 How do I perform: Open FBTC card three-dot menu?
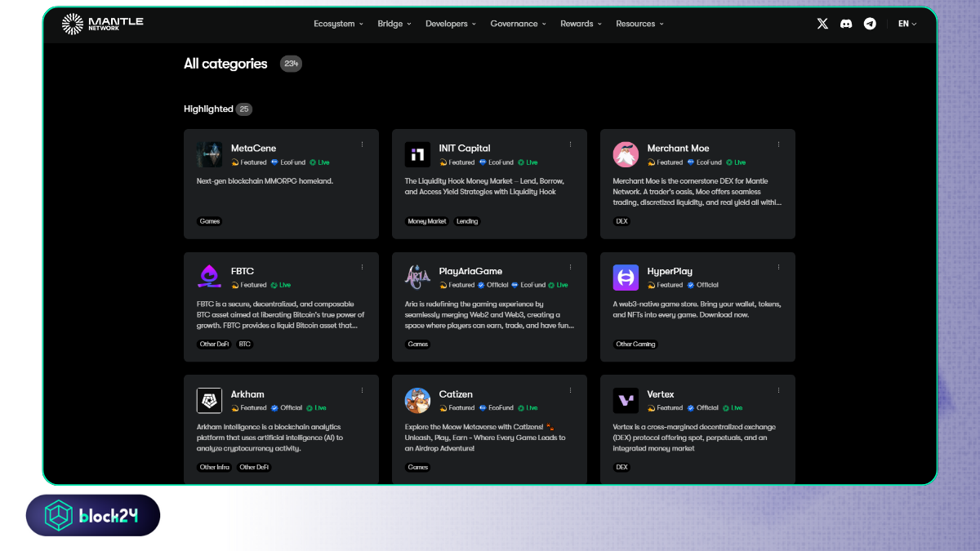pos(363,267)
